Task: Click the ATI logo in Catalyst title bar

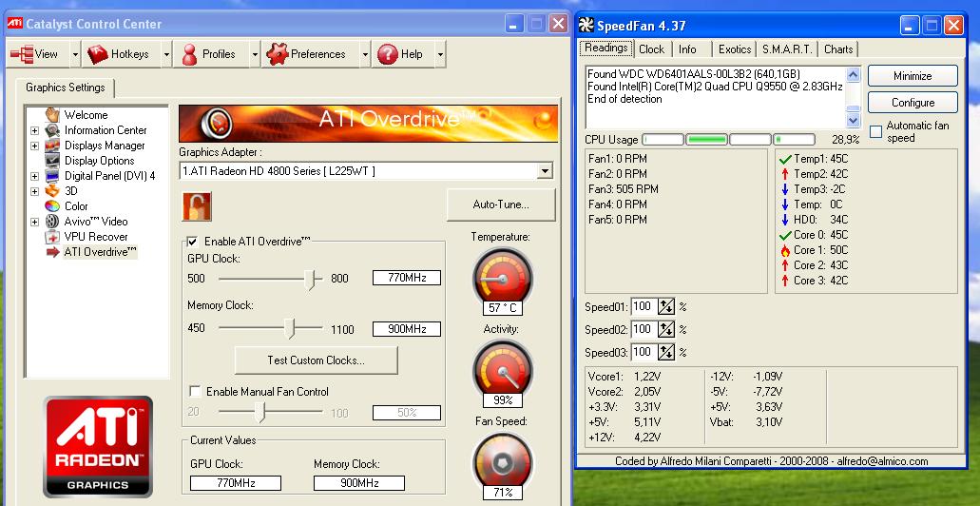Action: click(x=15, y=24)
